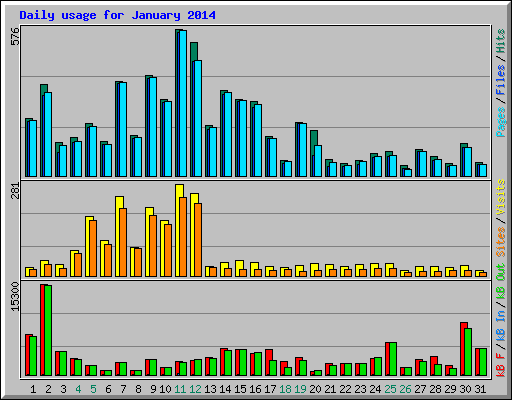Click the 281 axis value label
The height and width of the screenshot is (400, 512).
pyautogui.click(x=15, y=191)
